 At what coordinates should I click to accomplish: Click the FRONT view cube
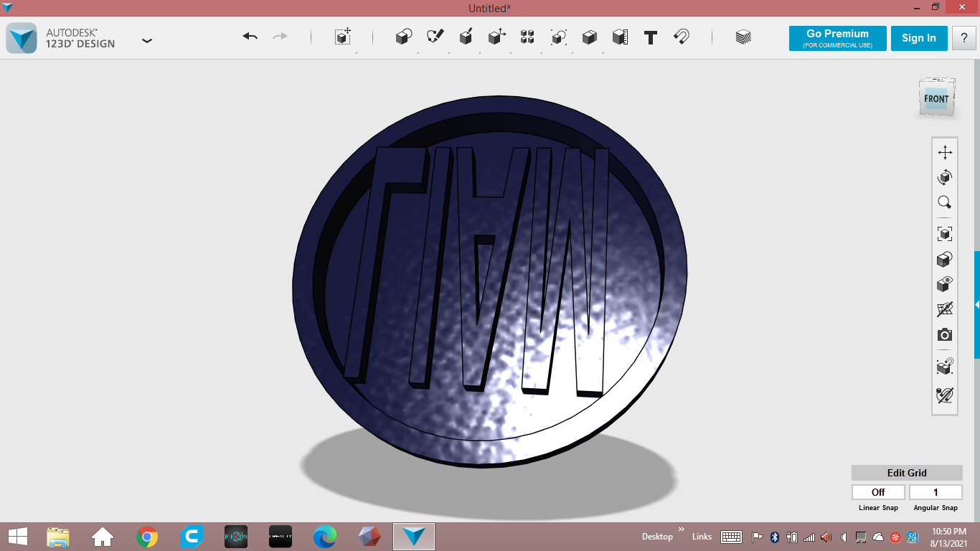pos(937,98)
